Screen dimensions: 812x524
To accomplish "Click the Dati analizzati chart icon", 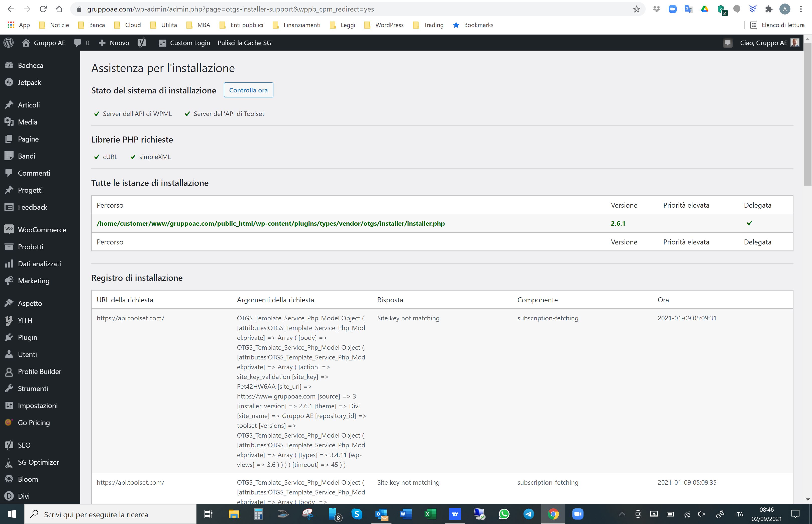I will [x=9, y=264].
